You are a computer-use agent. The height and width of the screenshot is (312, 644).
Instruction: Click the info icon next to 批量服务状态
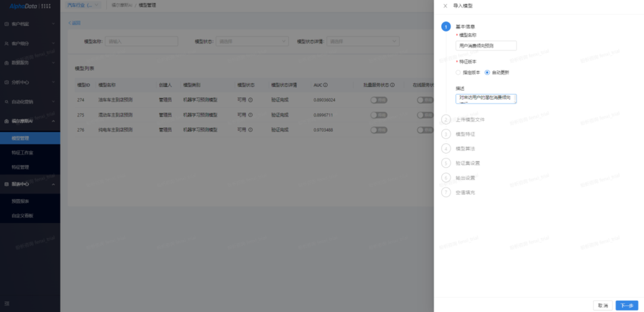(x=392, y=85)
